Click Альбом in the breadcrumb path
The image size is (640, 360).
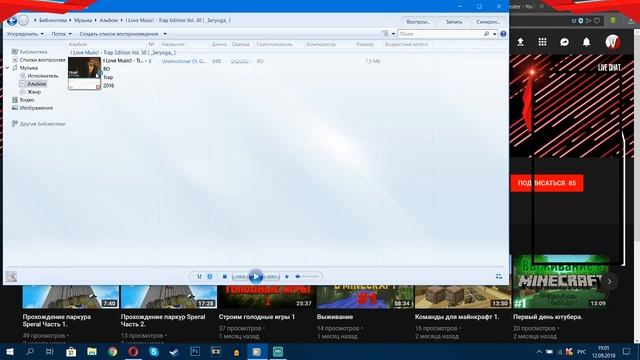click(109, 20)
